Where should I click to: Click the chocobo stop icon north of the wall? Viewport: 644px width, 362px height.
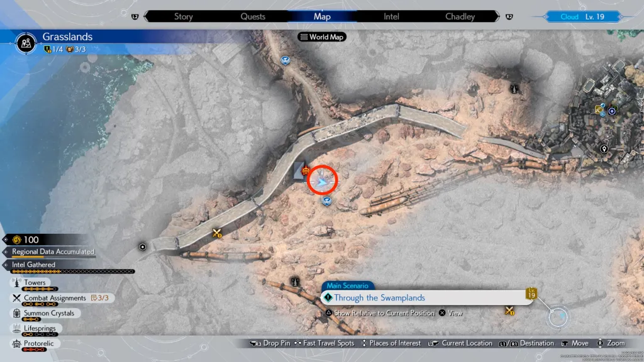(285, 60)
